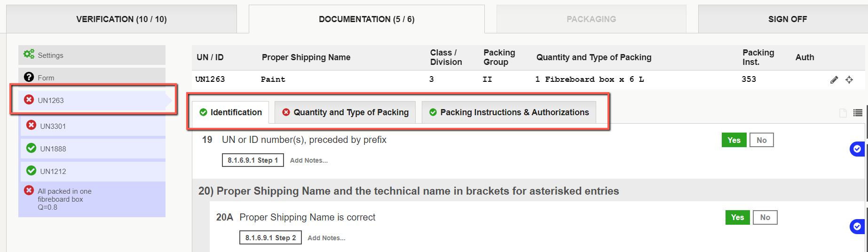Click the blank page icon near list view

[x=843, y=113]
